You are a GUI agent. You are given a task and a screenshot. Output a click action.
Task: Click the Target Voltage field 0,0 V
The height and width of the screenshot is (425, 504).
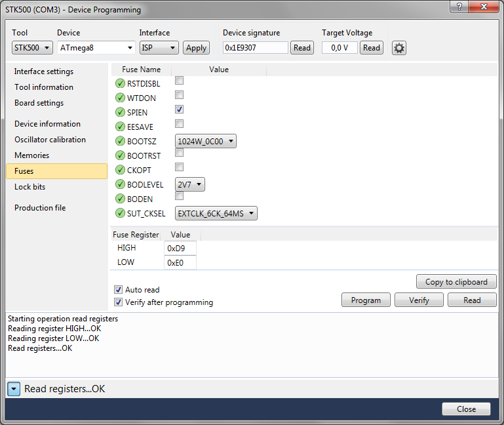click(x=339, y=48)
